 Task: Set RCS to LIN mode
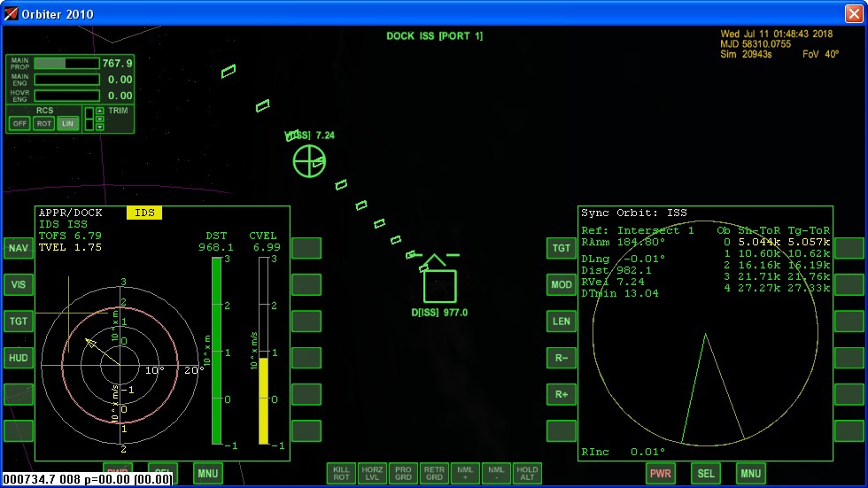tap(67, 123)
